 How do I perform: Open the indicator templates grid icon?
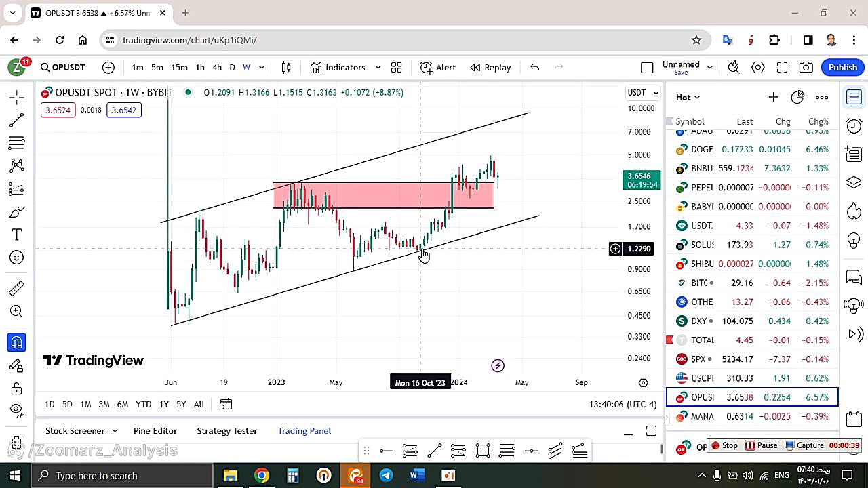pyautogui.click(x=396, y=67)
